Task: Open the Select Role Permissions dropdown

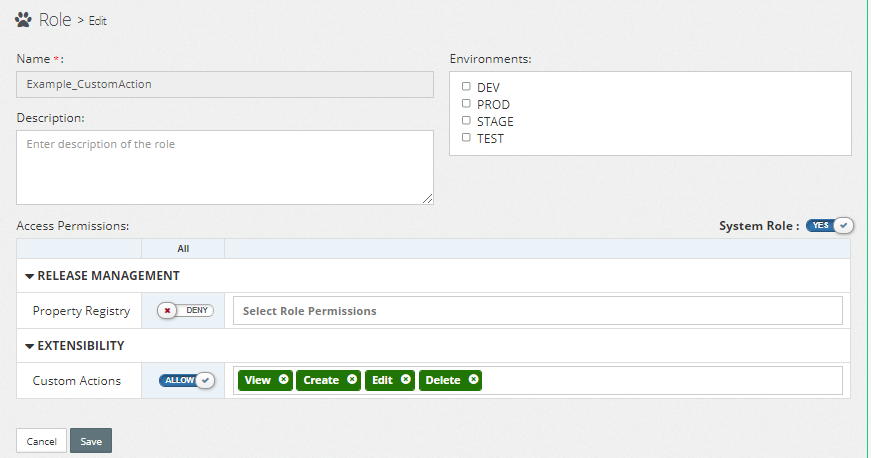Action: click(538, 311)
